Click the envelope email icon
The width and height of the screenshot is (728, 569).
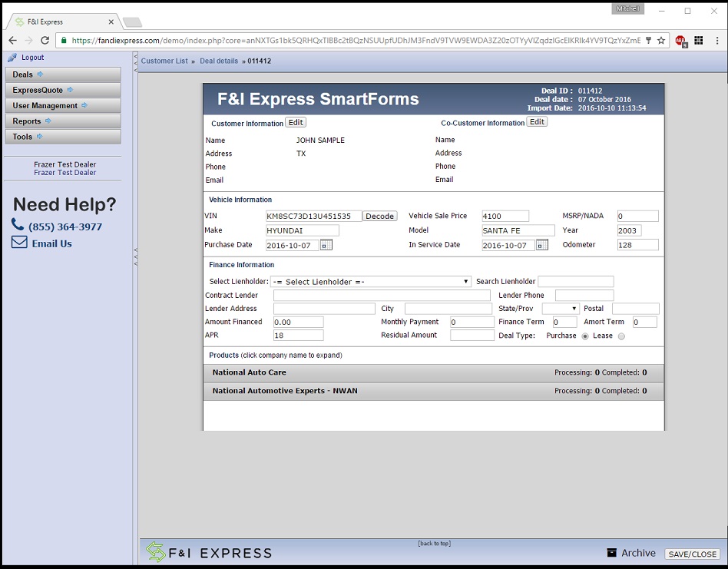click(19, 242)
